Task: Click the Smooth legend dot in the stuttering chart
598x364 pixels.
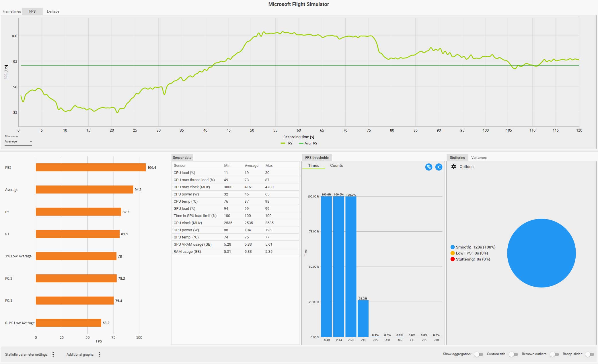Action: (453, 247)
